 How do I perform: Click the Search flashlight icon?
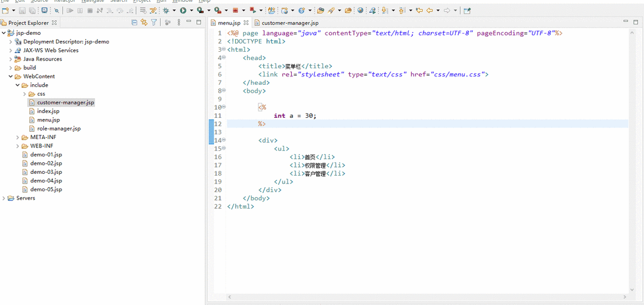331,10
